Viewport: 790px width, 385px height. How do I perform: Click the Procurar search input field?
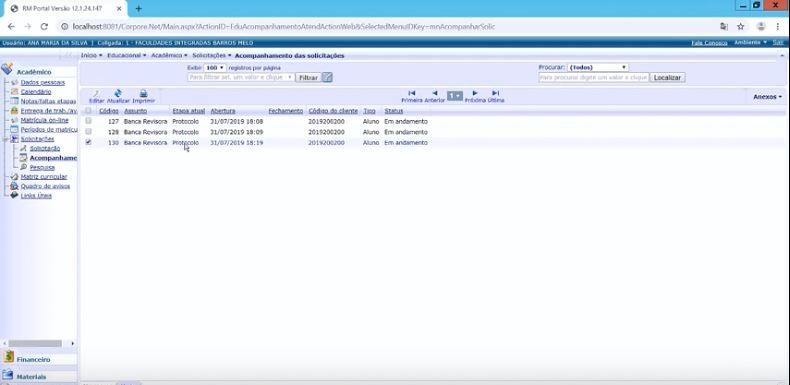point(594,78)
